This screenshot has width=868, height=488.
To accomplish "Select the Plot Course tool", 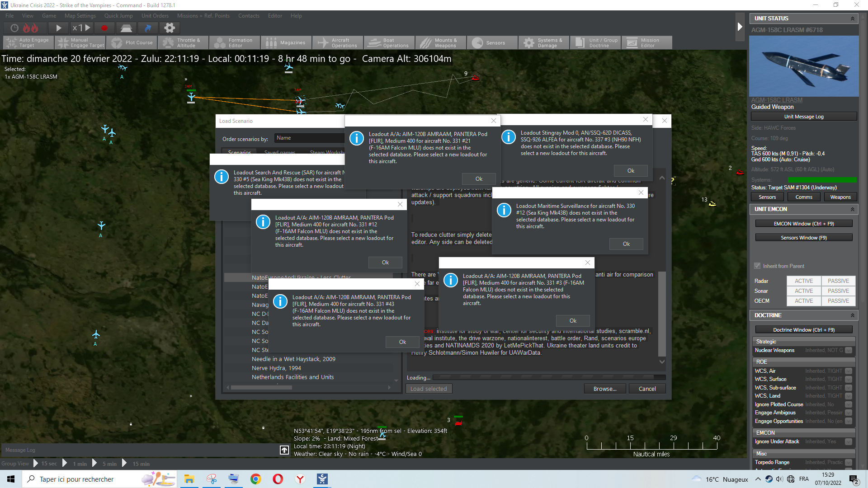I will pos(132,42).
